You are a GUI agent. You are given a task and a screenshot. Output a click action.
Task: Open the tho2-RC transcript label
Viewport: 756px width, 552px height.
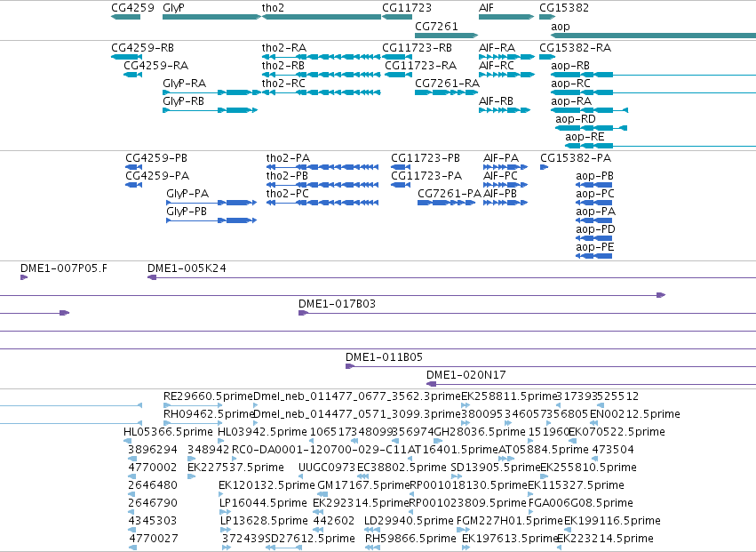tap(283, 84)
